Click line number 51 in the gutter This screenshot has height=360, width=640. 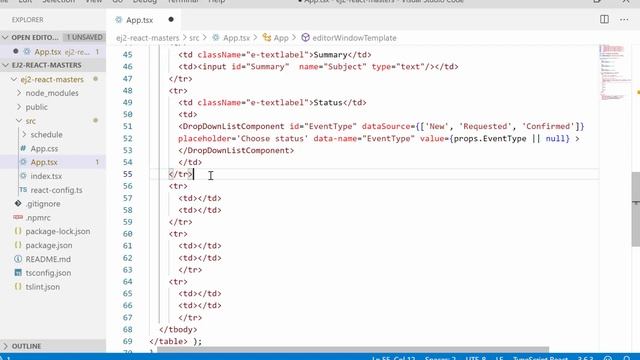pyautogui.click(x=128, y=127)
